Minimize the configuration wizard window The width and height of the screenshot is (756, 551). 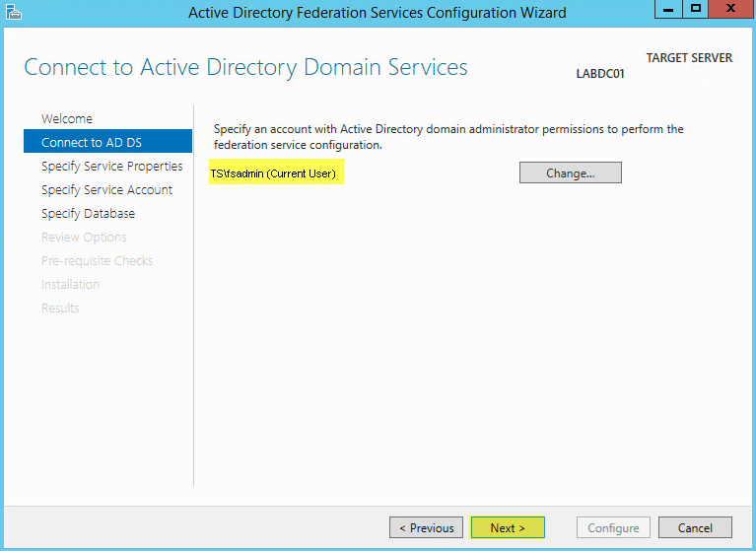pos(668,9)
